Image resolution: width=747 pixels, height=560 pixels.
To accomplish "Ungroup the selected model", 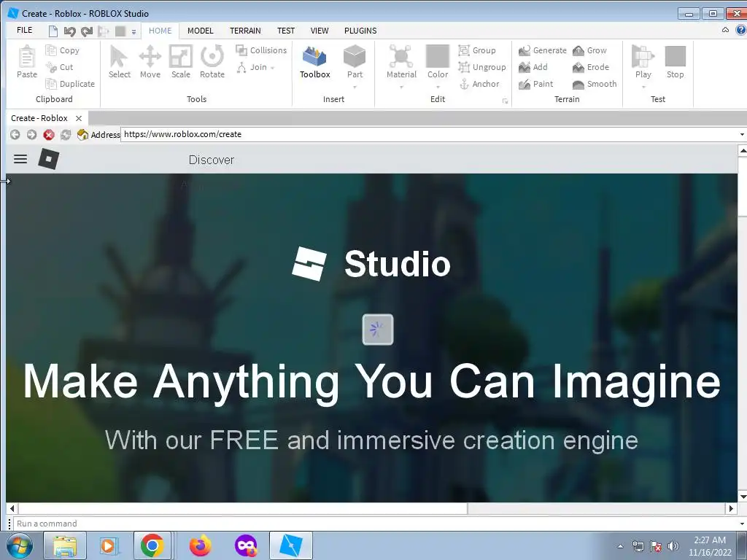I will [481, 67].
